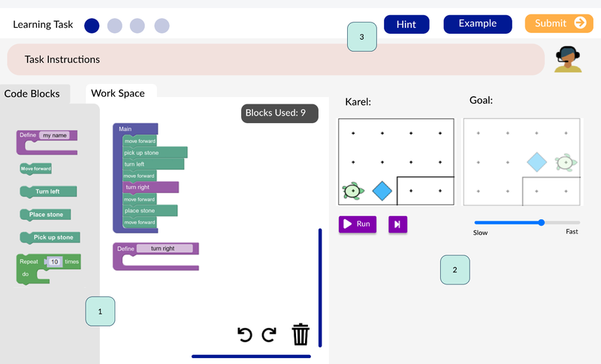Expand the Task Instructions bar

tap(275, 59)
